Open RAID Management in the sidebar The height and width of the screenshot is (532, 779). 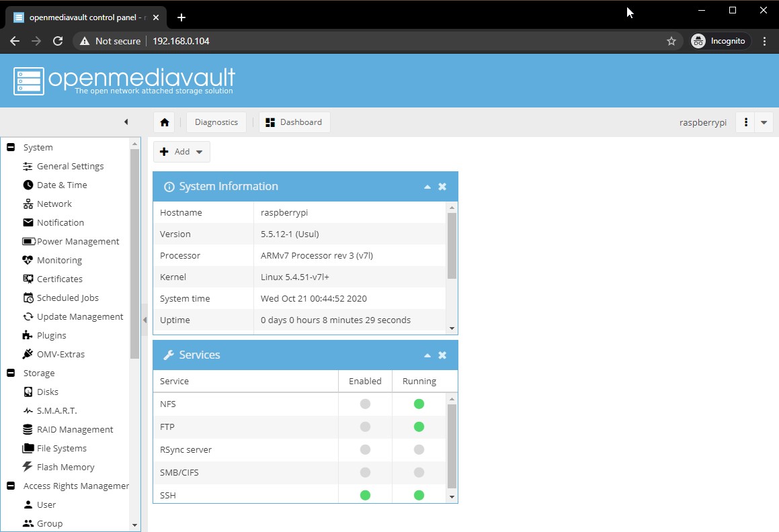pyautogui.click(x=75, y=429)
